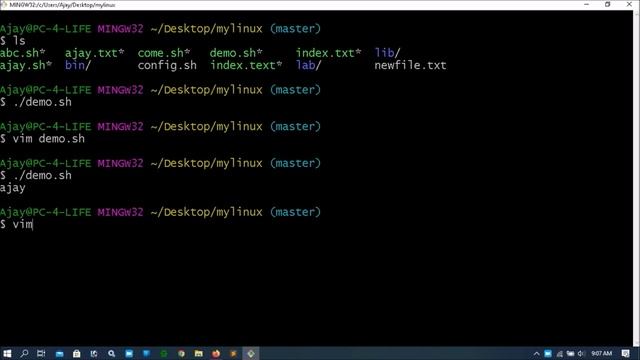Open the volume control in system tray
The width and height of the screenshot is (640, 360).
(x=581, y=353)
